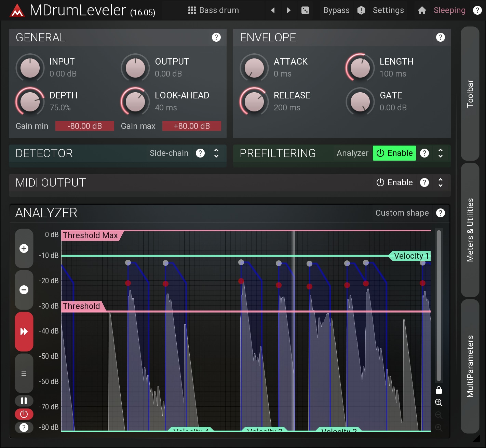Toggle the PREFILTERING Enable button
The height and width of the screenshot is (448, 486).
(x=394, y=153)
